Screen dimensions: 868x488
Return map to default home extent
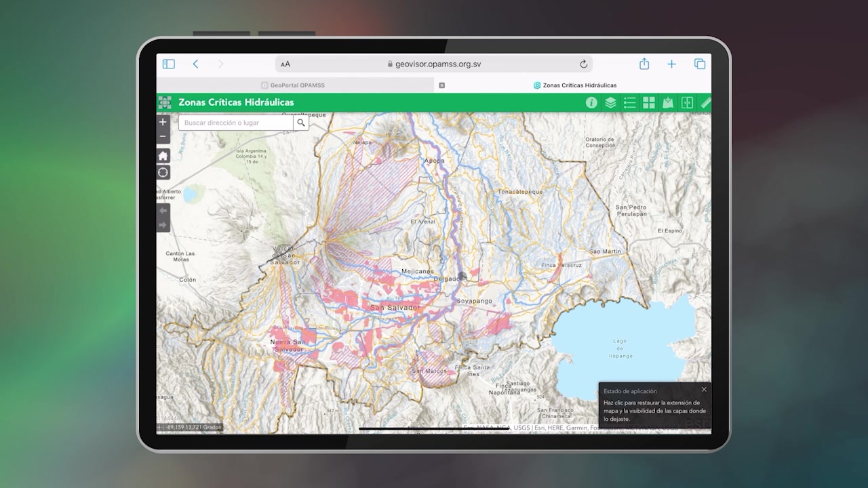(x=163, y=156)
